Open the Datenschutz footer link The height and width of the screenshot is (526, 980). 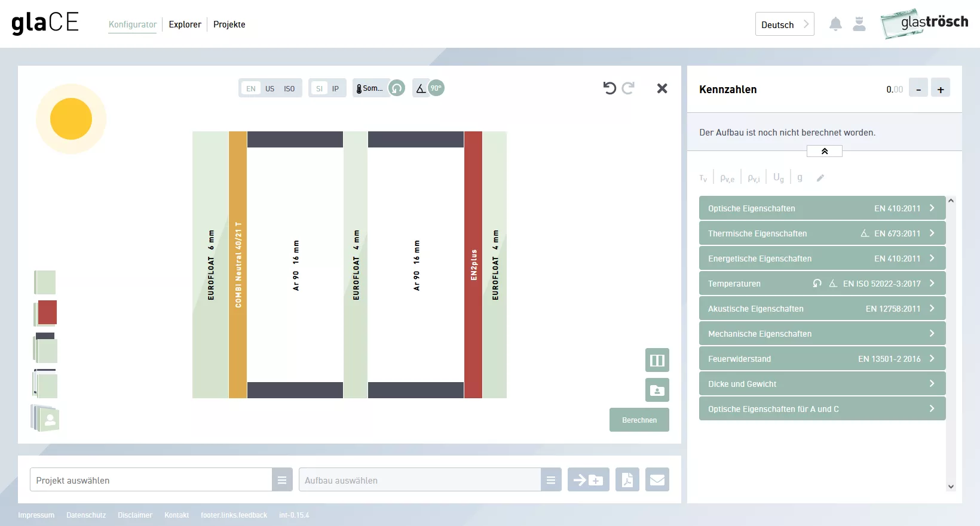(86, 515)
